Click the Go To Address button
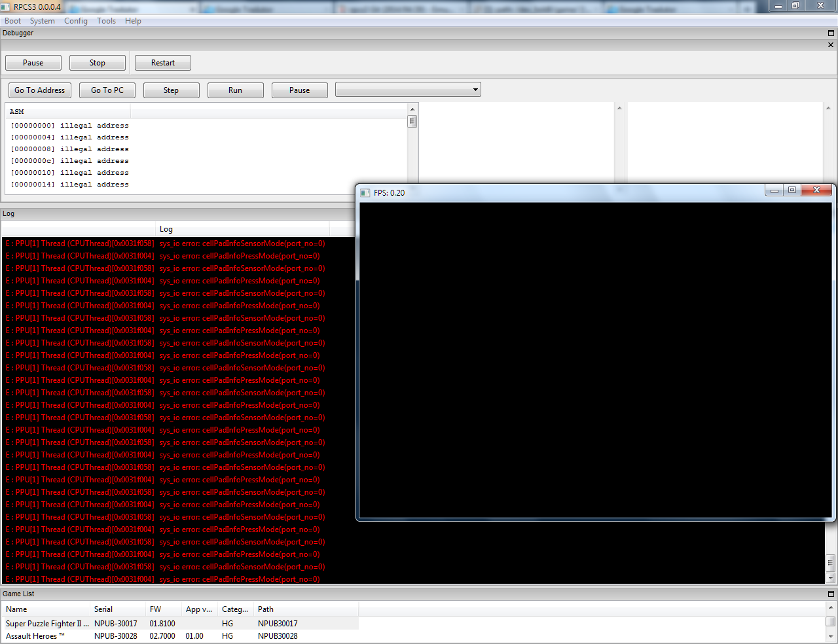Screen dimensions: 838x644 tap(40, 90)
